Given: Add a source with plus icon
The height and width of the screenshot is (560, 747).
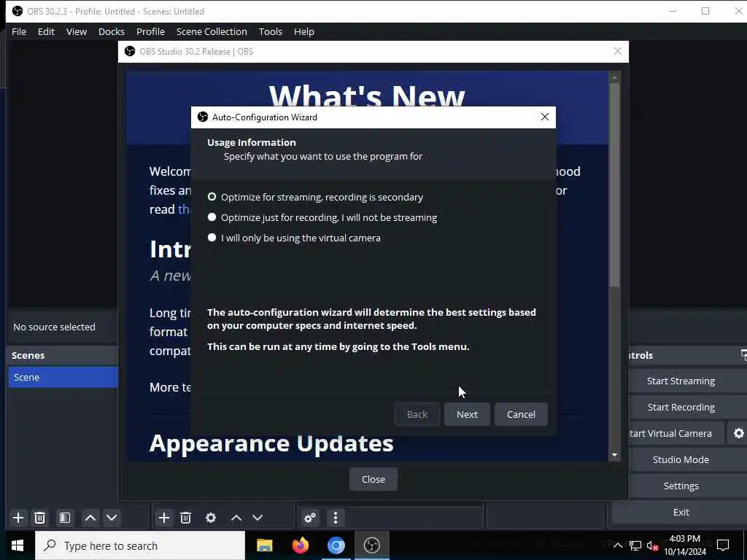Looking at the screenshot, I should pos(164,518).
